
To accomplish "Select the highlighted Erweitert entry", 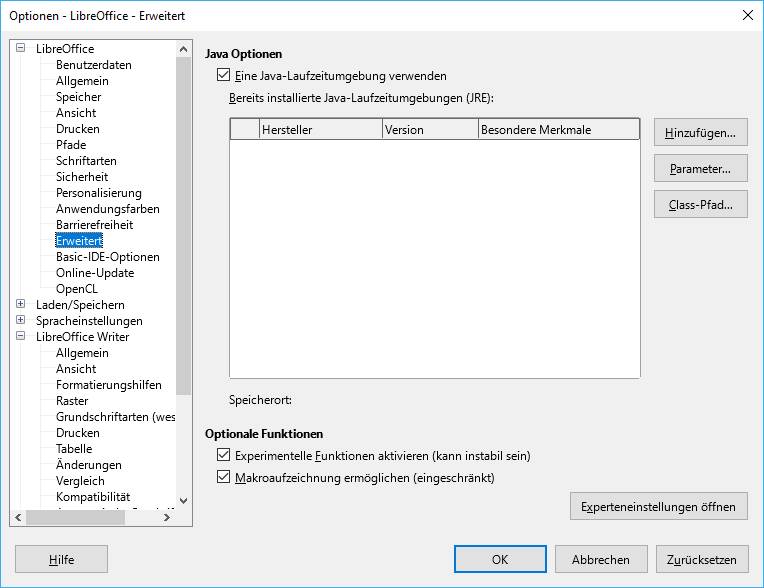I will [79, 241].
